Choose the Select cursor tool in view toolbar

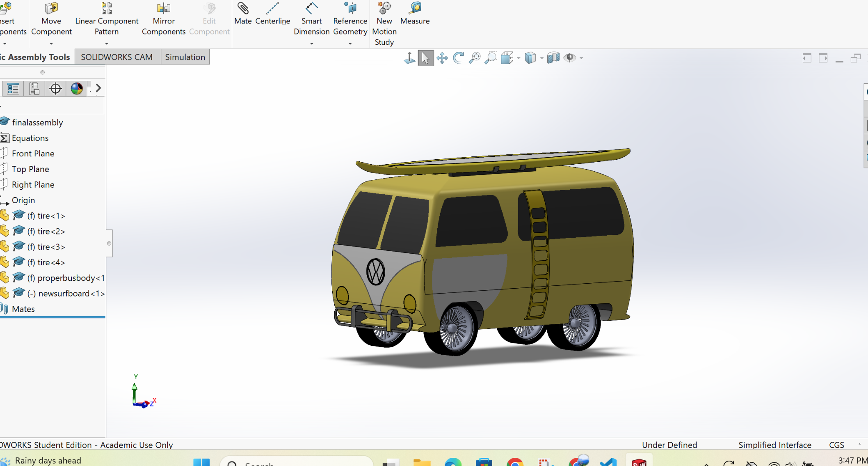(x=426, y=58)
